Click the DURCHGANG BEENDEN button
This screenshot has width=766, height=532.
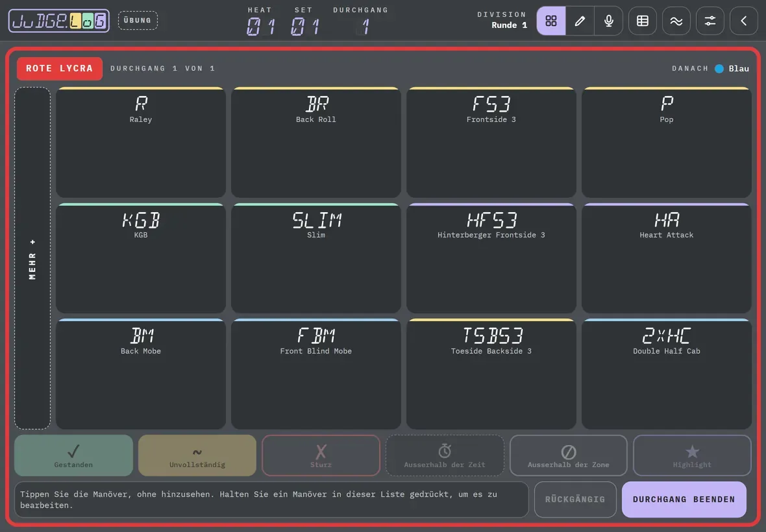pyautogui.click(x=684, y=500)
